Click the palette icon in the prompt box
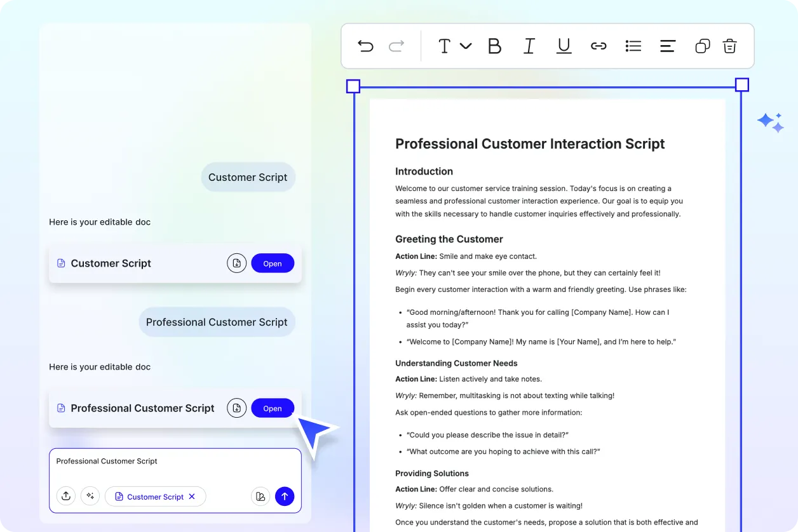Viewport: 798px width, 532px height. [x=260, y=496]
